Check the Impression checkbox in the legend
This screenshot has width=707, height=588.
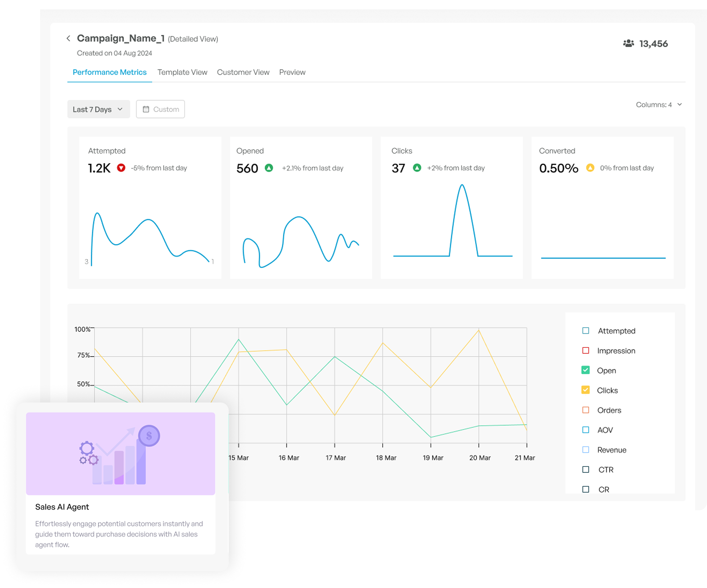pyautogui.click(x=585, y=350)
